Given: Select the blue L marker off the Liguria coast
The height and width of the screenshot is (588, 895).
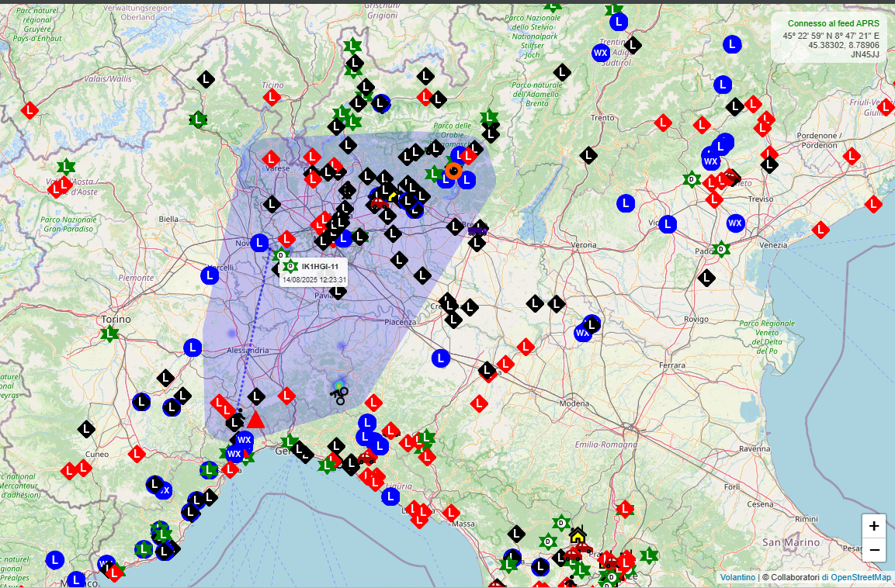Looking at the screenshot, I should (390, 496).
